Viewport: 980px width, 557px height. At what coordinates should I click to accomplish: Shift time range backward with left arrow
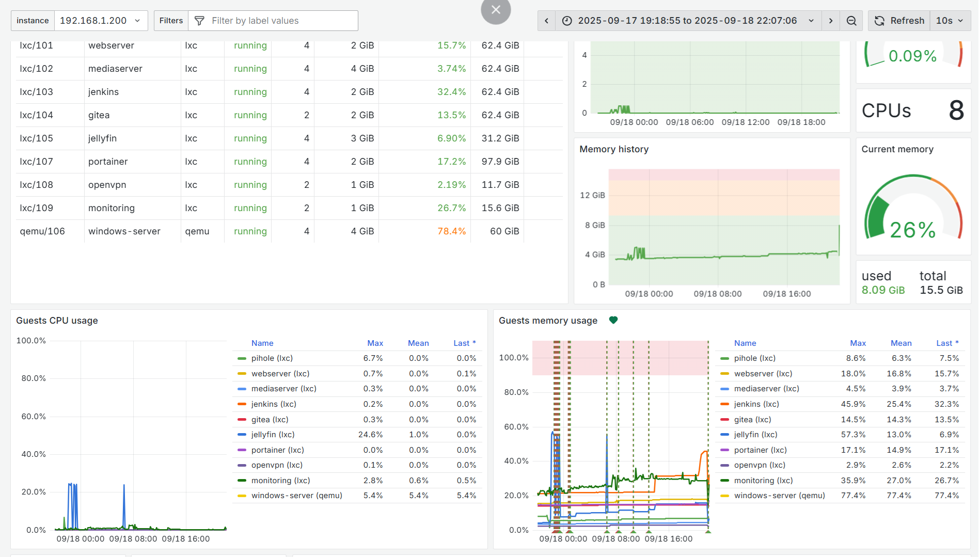click(x=546, y=21)
